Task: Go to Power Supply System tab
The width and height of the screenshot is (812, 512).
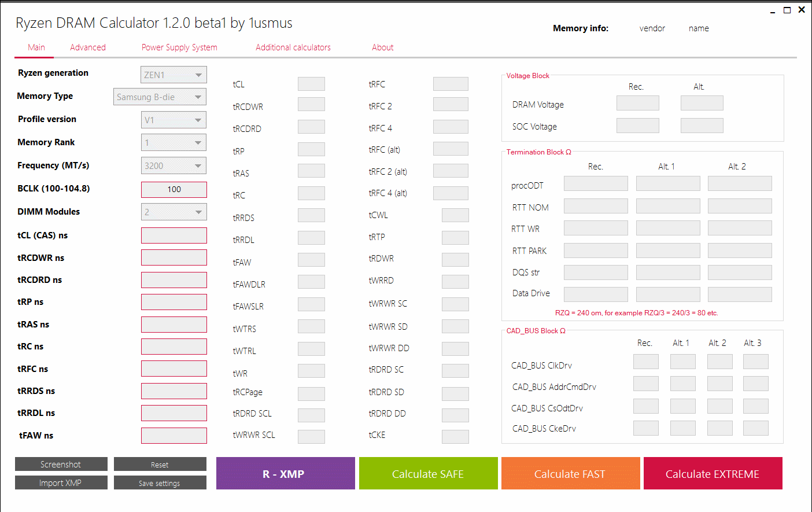Action: tap(179, 47)
